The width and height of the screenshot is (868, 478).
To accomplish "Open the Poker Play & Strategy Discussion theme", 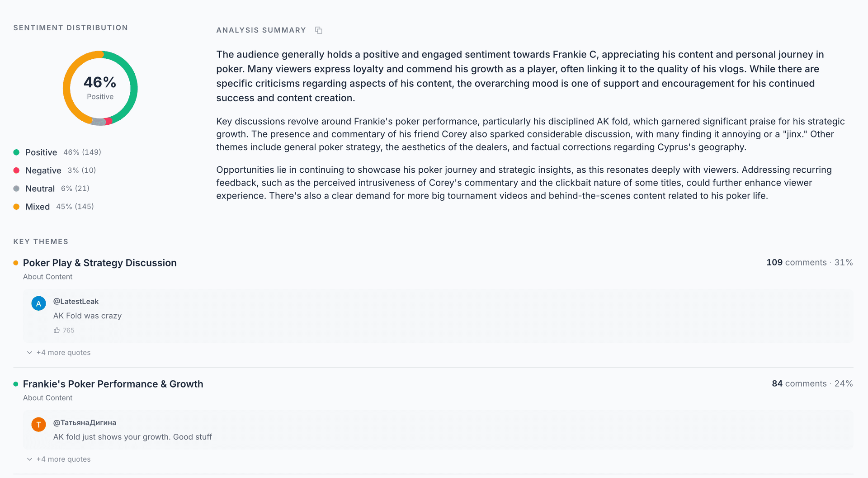I will (x=99, y=263).
